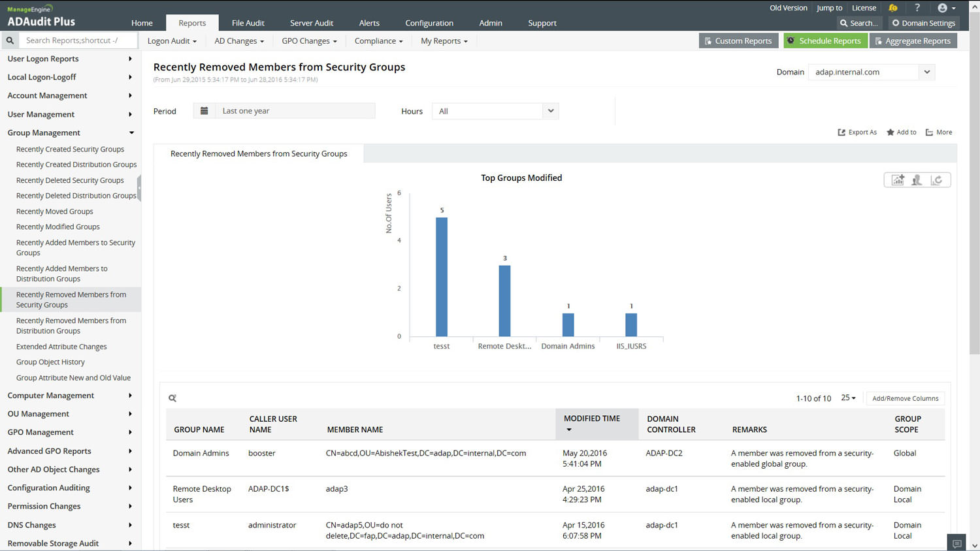Click the refresh chart icon
Viewport: 980px width, 551px height.
point(937,180)
